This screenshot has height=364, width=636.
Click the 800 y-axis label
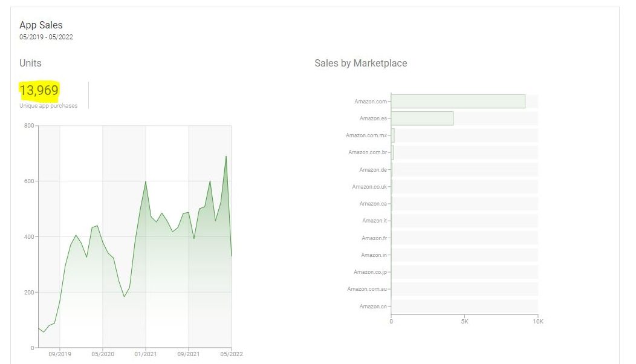point(29,126)
